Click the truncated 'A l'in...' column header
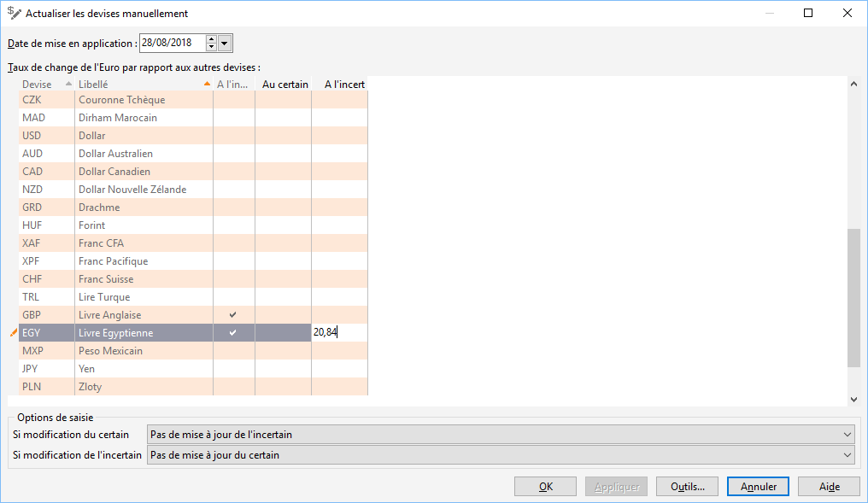The width and height of the screenshot is (868, 503). [233, 84]
